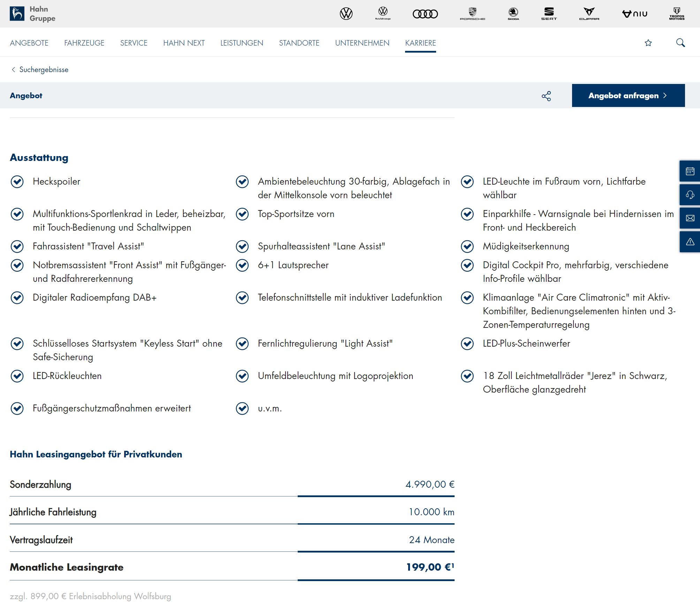
Task: Click the LED-Leuchte im Fußraum feature text
Action: tap(564, 188)
